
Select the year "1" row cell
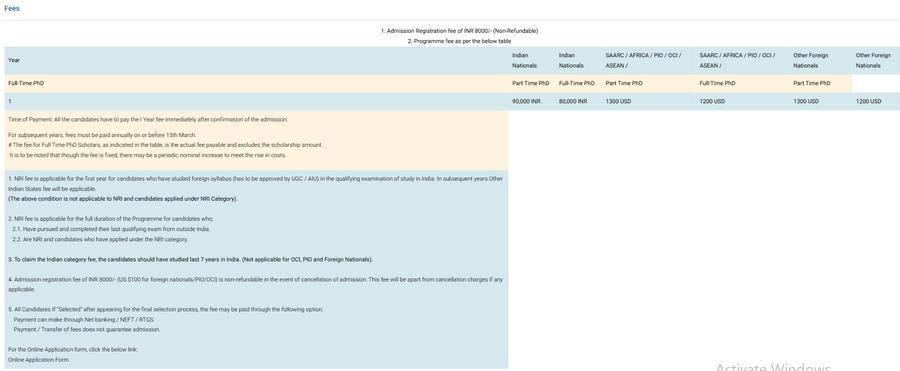(257, 101)
